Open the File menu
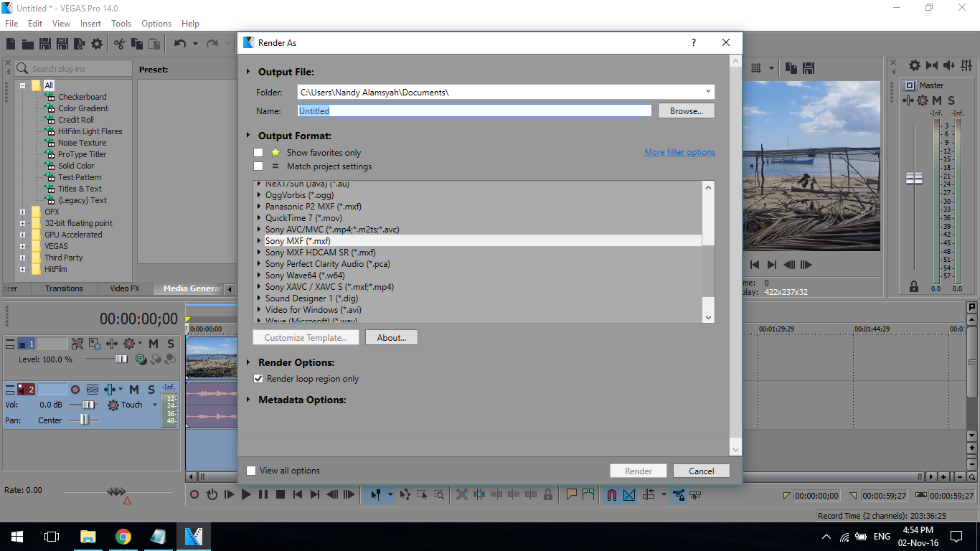This screenshot has height=551, width=980. pos(11,24)
